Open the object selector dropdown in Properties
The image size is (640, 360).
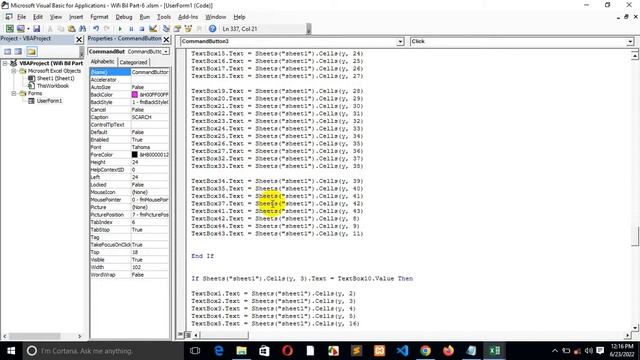[166, 52]
